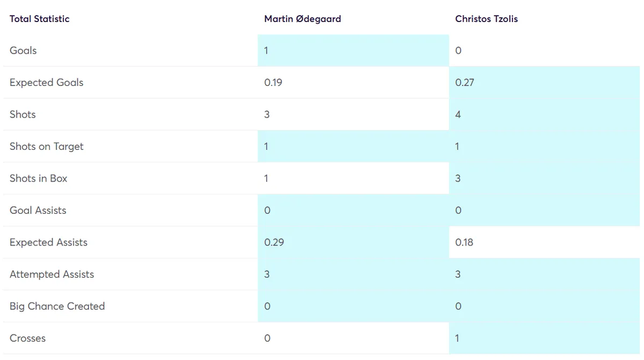Image resolution: width=644 pixels, height=360 pixels.
Task: Select the Total Statistic header label
Action: point(40,19)
